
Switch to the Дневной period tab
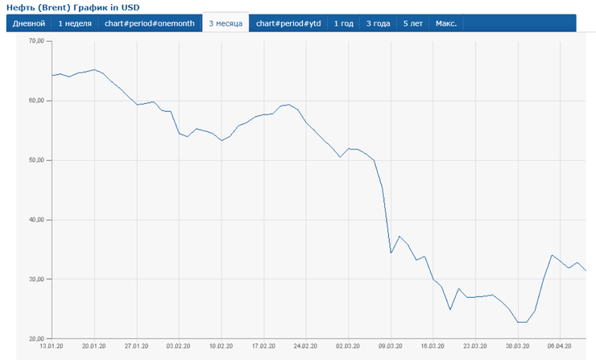tap(29, 23)
